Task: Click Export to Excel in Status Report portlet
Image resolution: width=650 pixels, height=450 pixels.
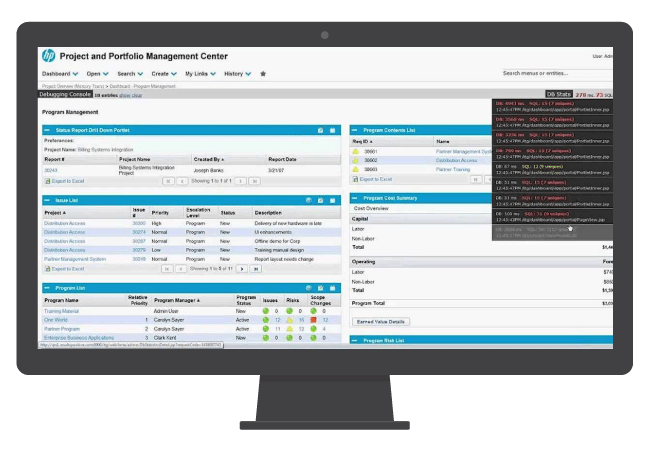Action: [65, 181]
